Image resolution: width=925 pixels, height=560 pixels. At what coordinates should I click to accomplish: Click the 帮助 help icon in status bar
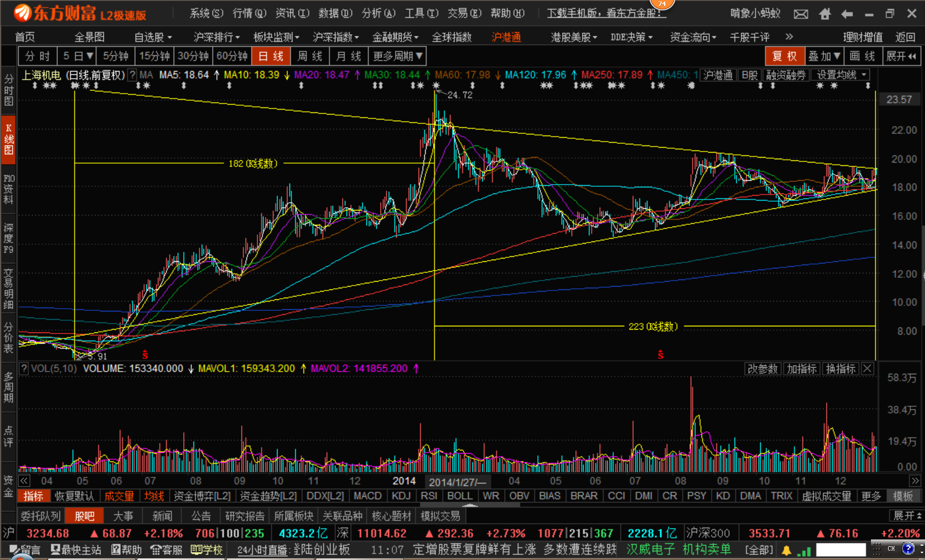[x=126, y=550]
